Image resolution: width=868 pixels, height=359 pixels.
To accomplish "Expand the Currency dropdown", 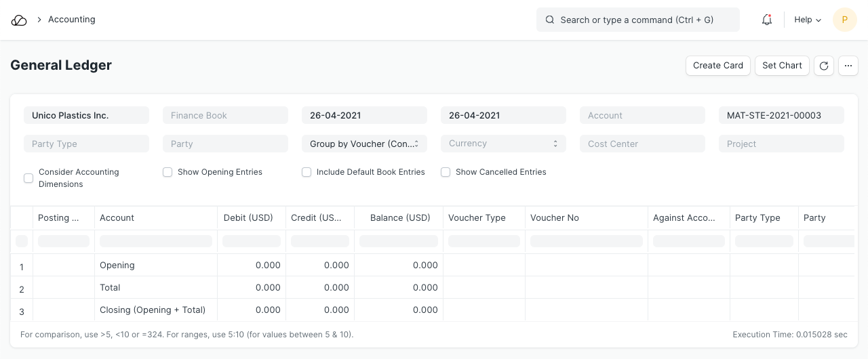I will point(503,144).
